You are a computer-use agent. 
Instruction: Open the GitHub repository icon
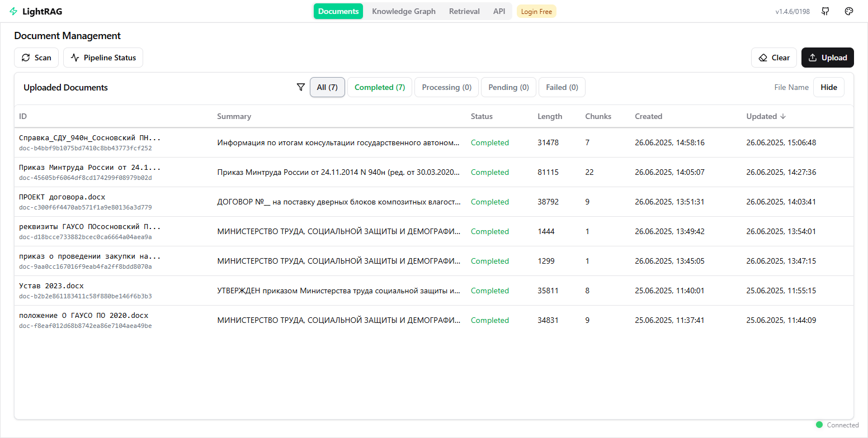tap(825, 11)
